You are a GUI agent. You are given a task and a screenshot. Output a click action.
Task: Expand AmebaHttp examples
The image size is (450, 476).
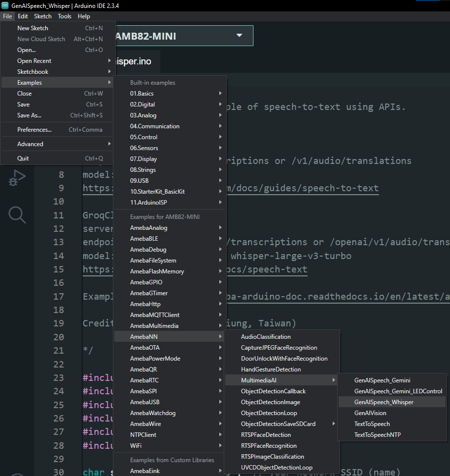(x=170, y=304)
